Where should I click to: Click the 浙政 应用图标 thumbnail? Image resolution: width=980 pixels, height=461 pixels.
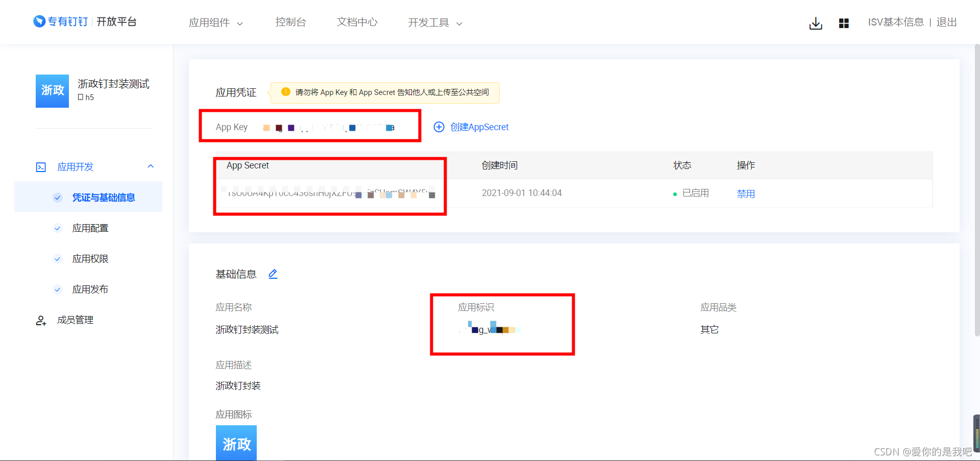pyautogui.click(x=236, y=443)
